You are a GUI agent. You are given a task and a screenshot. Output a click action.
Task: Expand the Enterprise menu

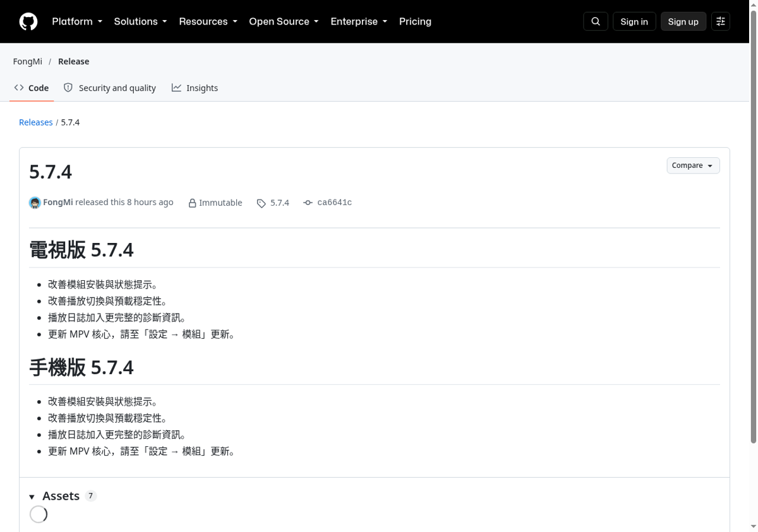359,21
